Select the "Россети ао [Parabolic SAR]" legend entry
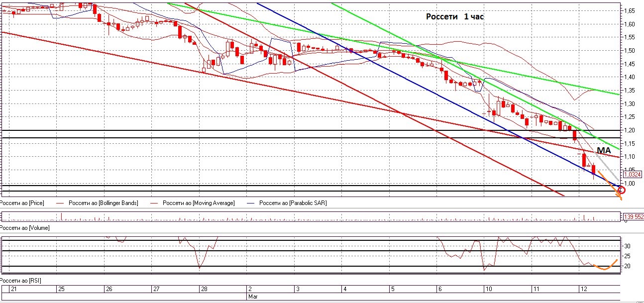The width and height of the screenshot is (644, 303). pyautogui.click(x=293, y=203)
